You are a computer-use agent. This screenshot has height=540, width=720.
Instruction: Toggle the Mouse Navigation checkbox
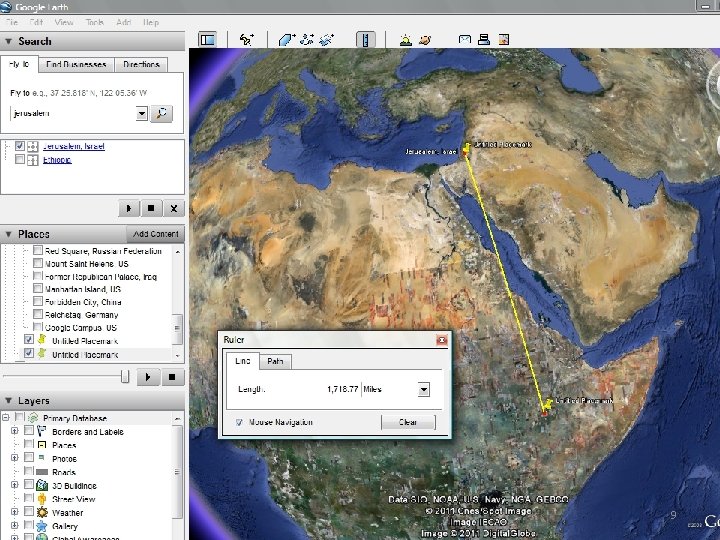[x=239, y=422]
